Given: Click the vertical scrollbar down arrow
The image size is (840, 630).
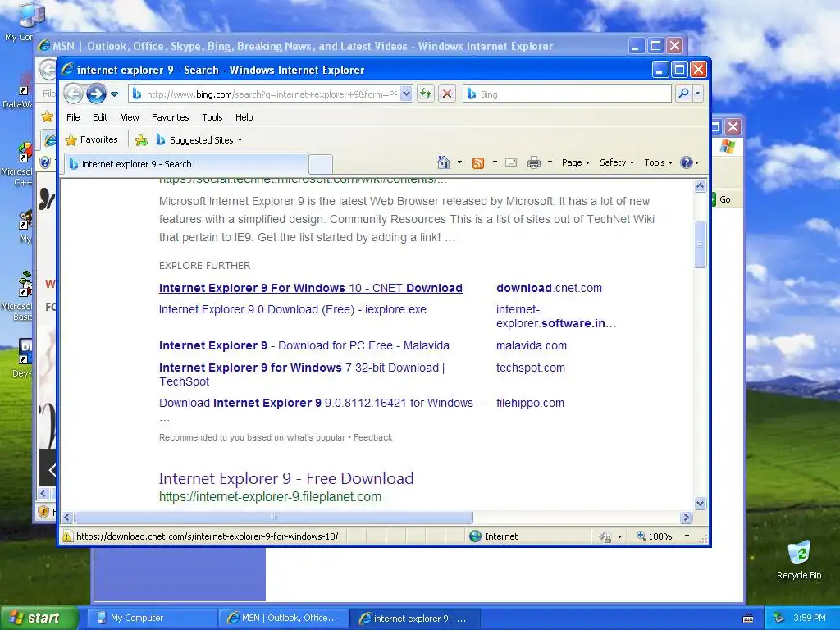Looking at the screenshot, I should pyautogui.click(x=700, y=503).
